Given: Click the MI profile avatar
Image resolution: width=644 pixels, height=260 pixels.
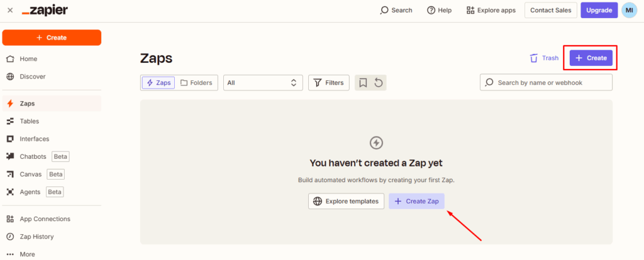Looking at the screenshot, I should click(x=629, y=10).
